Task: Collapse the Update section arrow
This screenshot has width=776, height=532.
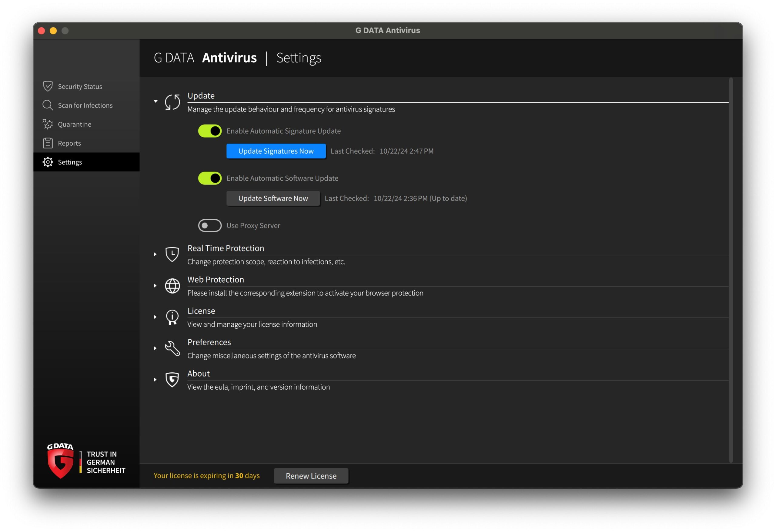Action: (x=156, y=101)
